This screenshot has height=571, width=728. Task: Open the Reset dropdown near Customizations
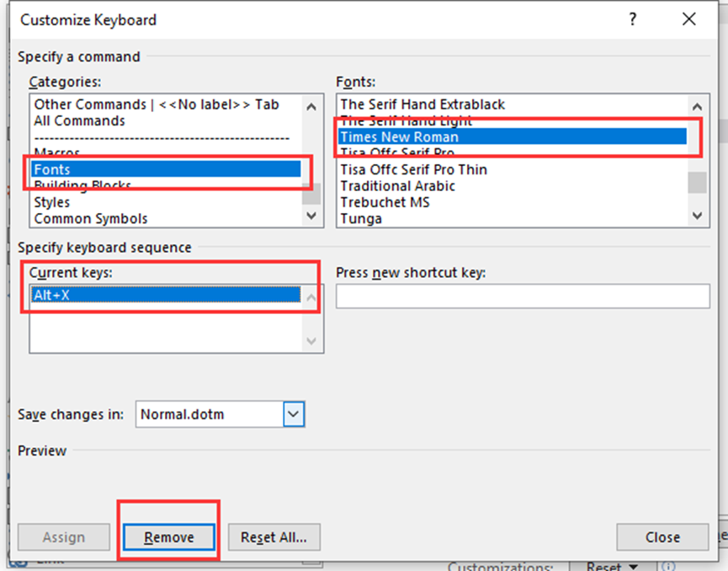[x=609, y=565]
